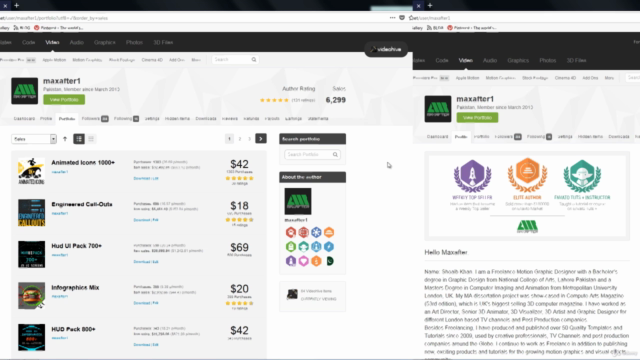Click the shield-shaped Pocket icon in address bar
The image size is (640, 360).
pyautogui.click(x=402, y=18)
